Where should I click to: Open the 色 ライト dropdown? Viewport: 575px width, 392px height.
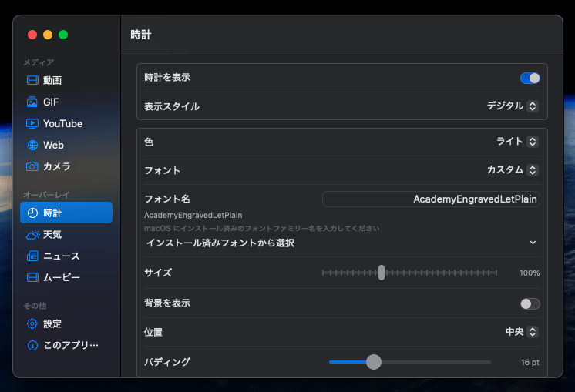click(x=516, y=142)
